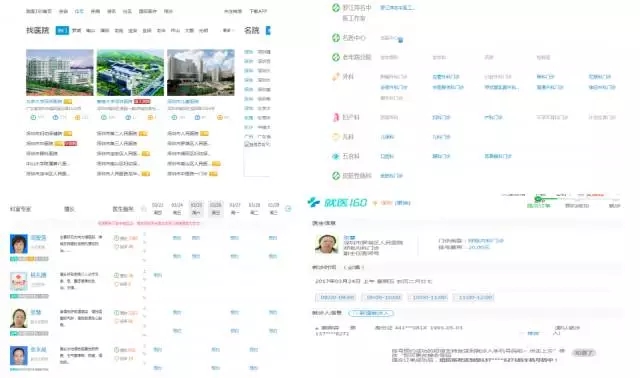Screen dimensions: 640x378
Task: Click the next-week arrow in the schedule header
Action: coord(288,209)
